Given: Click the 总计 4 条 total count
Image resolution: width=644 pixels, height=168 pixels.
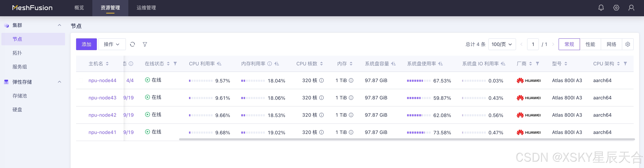Looking at the screenshot, I should point(476,44).
